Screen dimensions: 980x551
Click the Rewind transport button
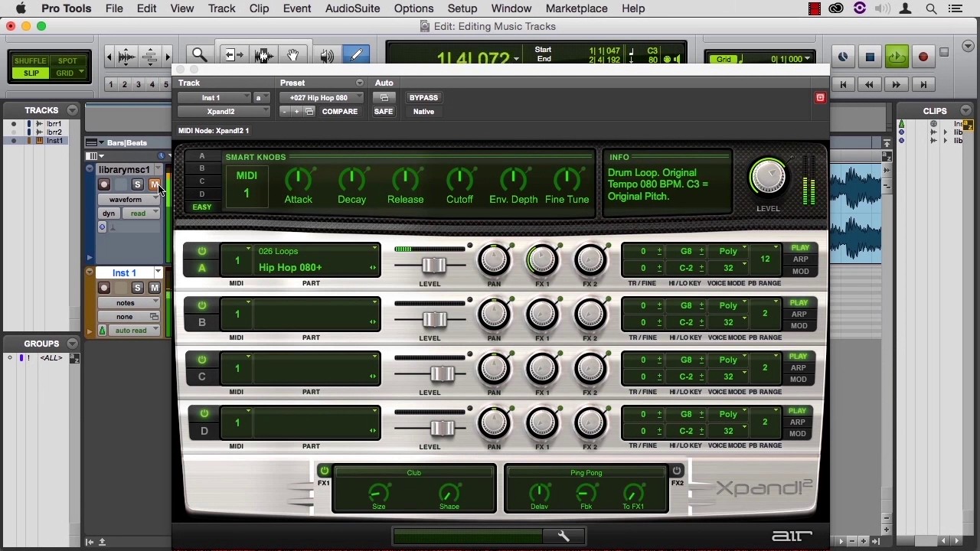pyautogui.click(x=869, y=85)
